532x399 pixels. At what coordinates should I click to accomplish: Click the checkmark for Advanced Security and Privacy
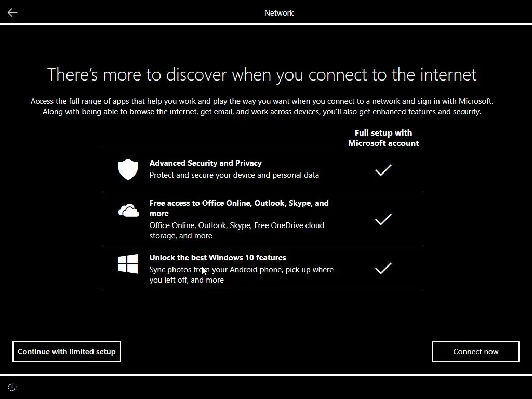(x=383, y=170)
